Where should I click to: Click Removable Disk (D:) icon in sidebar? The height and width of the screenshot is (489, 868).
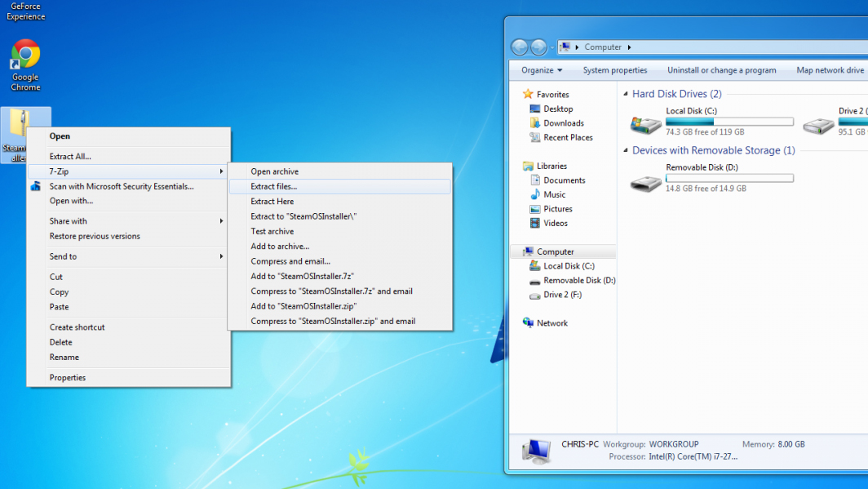coord(535,282)
